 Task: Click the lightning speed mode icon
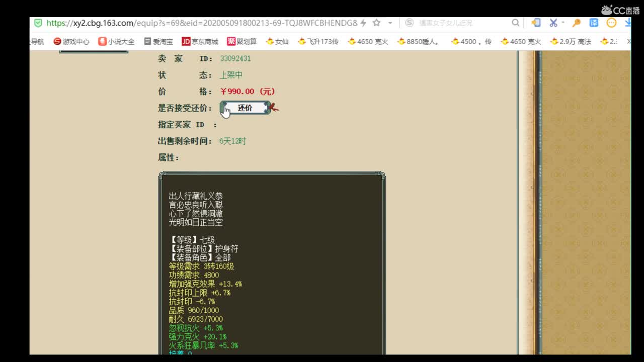tap(363, 23)
